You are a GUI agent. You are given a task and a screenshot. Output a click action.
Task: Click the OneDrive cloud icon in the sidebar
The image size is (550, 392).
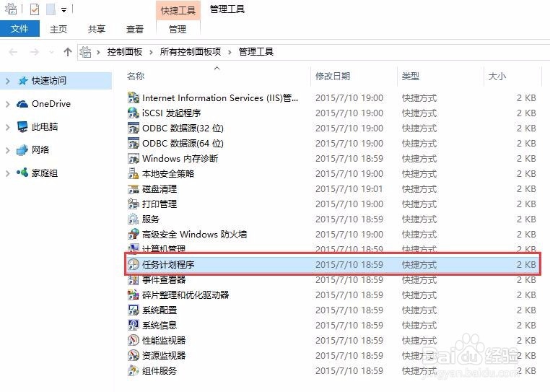click(22, 104)
